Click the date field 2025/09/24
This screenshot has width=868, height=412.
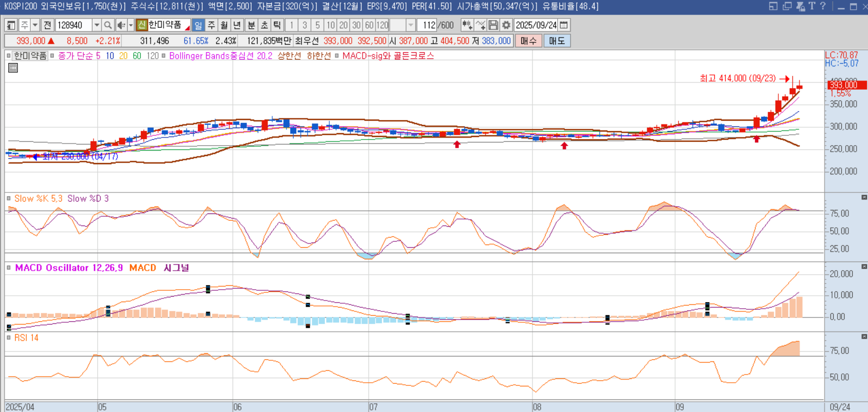click(x=536, y=25)
